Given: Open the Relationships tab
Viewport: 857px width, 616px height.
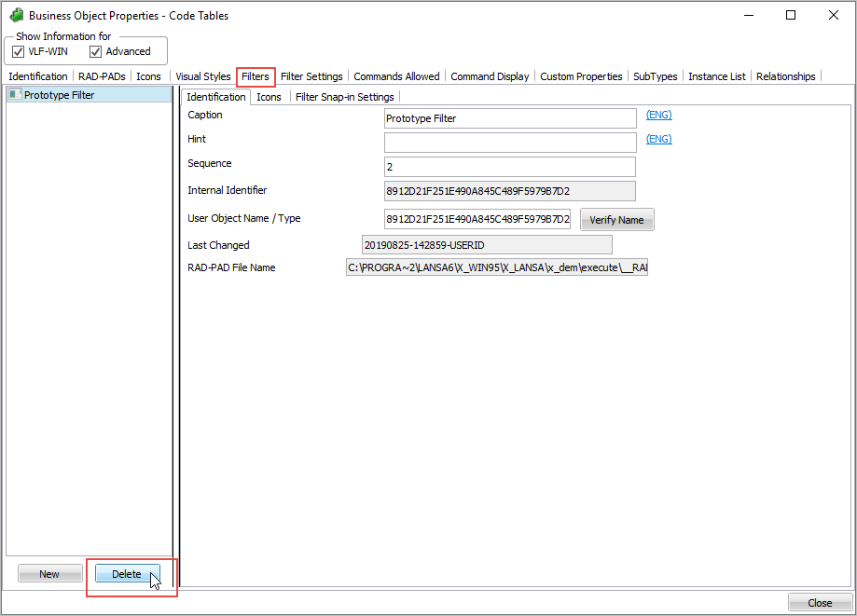Looking at the screenshot, I should (x=785, y=76).
